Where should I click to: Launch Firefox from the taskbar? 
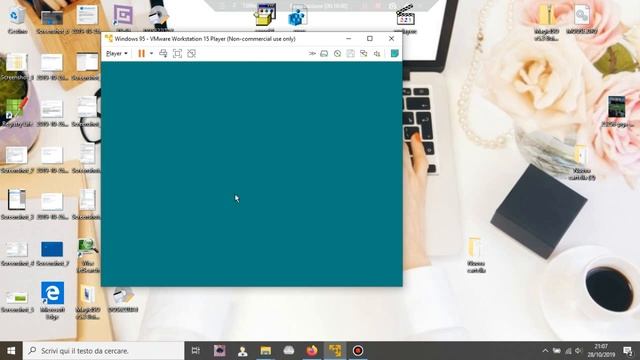[312, 351]
